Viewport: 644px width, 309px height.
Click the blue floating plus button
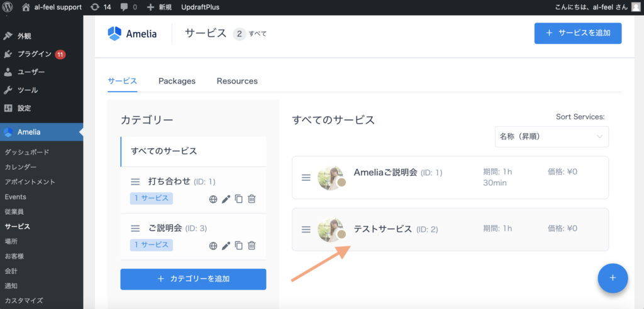click(613, 278)
